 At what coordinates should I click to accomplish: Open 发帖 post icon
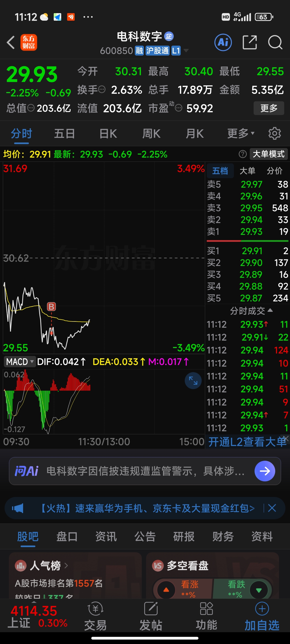[x=151, y=616]
